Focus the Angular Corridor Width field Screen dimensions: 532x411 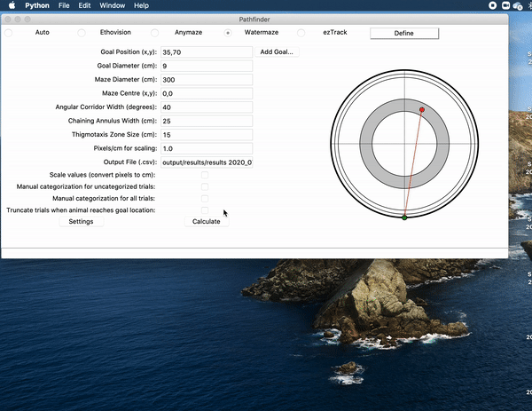[207, 107]
